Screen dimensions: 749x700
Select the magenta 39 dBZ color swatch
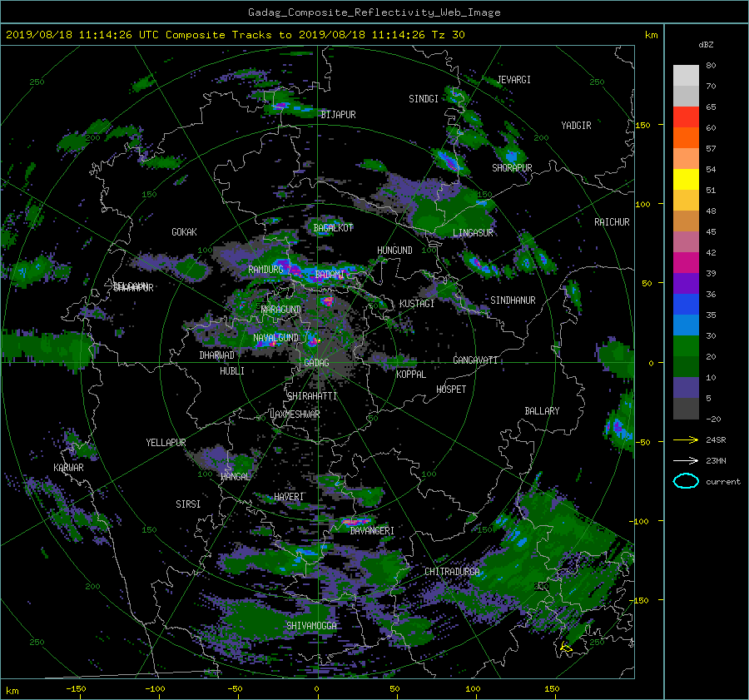[686, 263]
